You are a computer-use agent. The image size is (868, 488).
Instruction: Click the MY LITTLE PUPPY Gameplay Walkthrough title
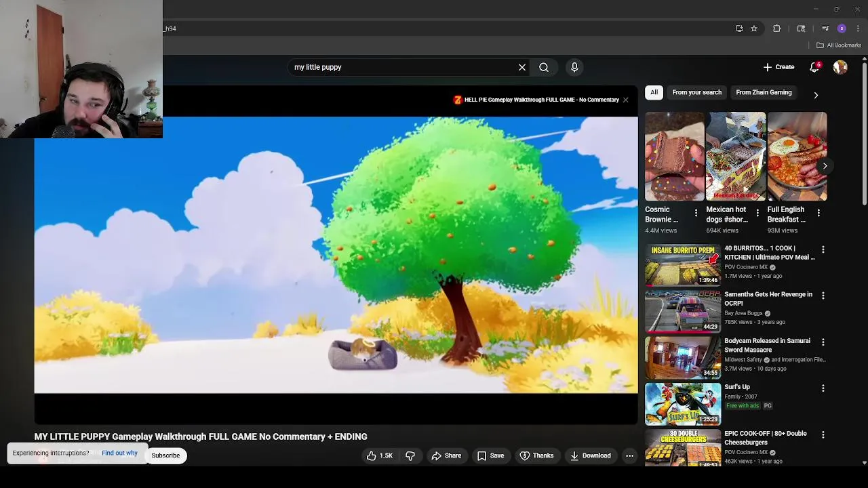click(201, 436)
